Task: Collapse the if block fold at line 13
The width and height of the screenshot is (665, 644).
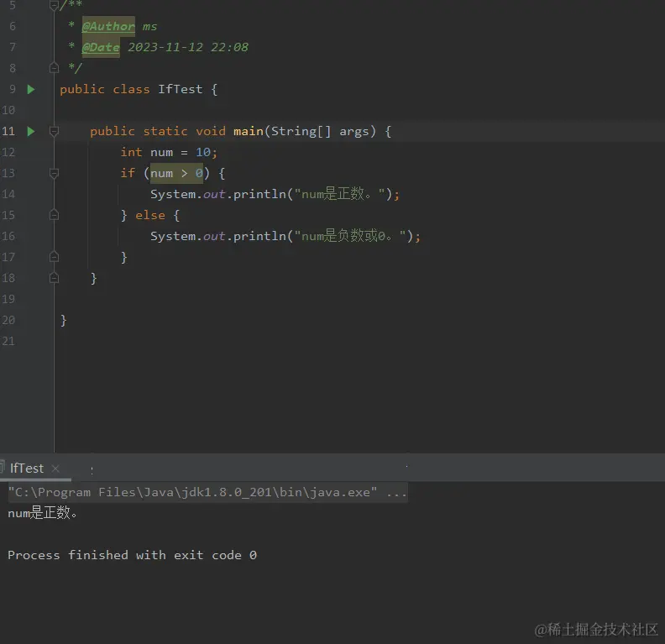Action: pyautogui.click(x=54, y=173)
